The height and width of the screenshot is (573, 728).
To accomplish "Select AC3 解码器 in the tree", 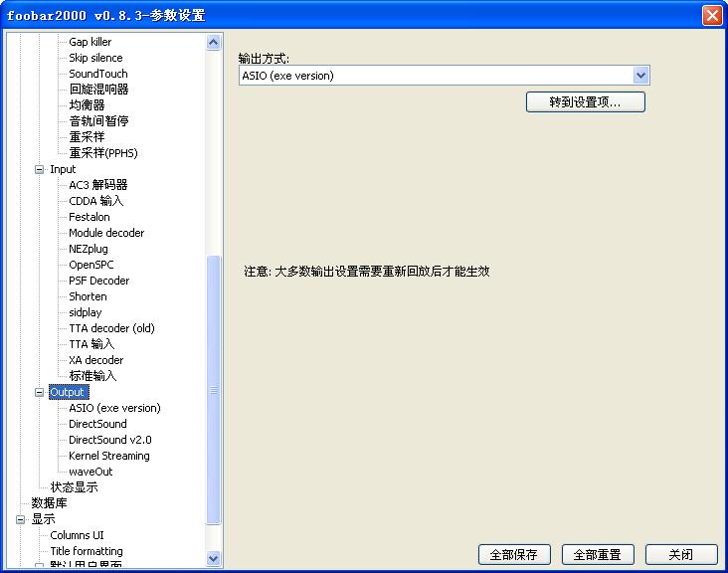I will 98,185.
